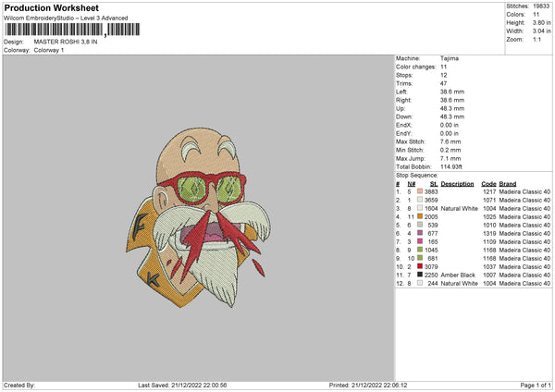Select the 'Colorway 1' value
This screenshot has width=555, height=392.
point(49,50)
